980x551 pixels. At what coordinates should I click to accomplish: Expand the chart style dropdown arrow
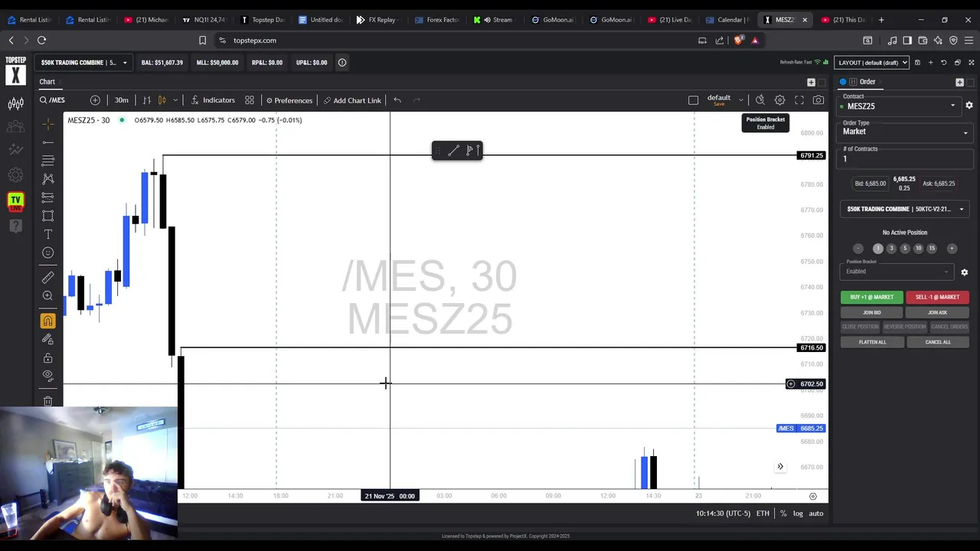click(x=175, y=100)
